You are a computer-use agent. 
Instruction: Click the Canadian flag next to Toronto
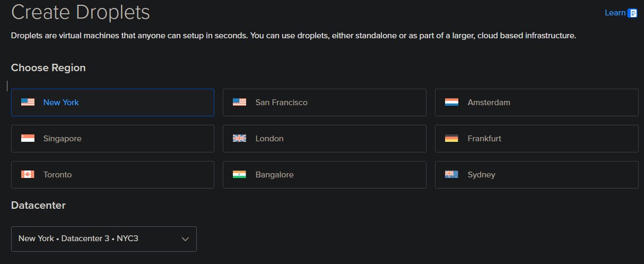pos(28,174)
